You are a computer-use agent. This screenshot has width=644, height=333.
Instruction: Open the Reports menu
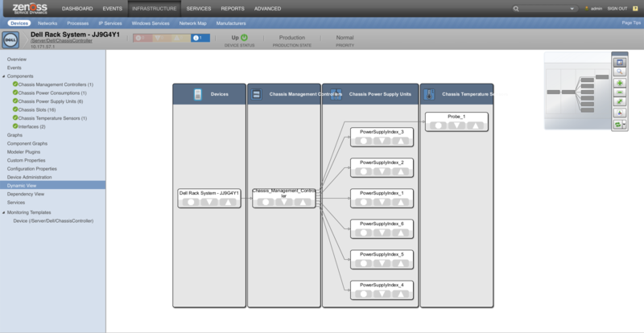[x=233, y=9]
